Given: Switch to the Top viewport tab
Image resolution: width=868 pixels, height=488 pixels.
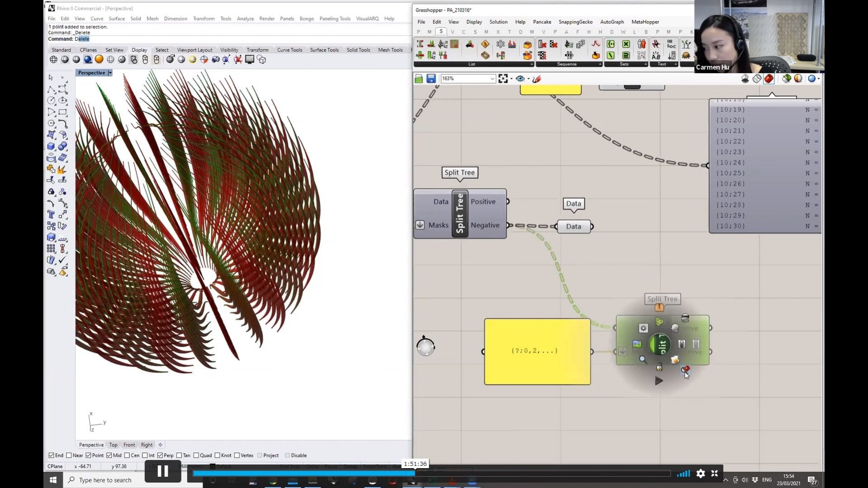Looking at the screenshot, I should pyautogui.click(x=113, y=445).
